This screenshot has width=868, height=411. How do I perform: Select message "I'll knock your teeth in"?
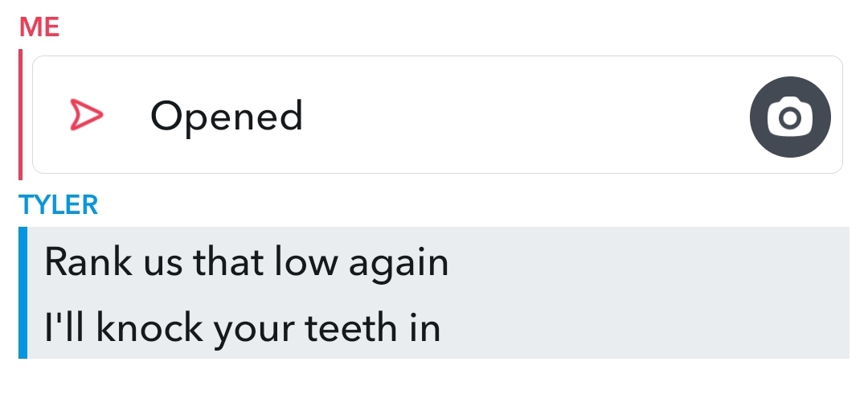click(x=243, y=328)
